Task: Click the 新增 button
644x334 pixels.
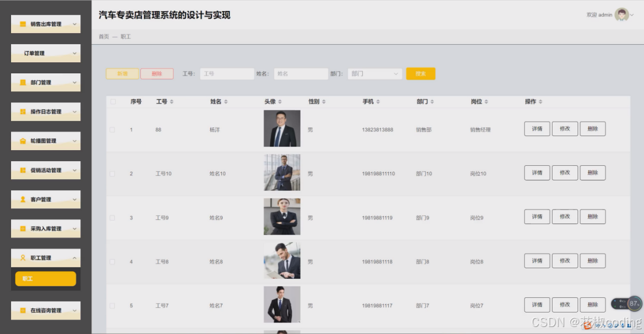Action: 122,74
